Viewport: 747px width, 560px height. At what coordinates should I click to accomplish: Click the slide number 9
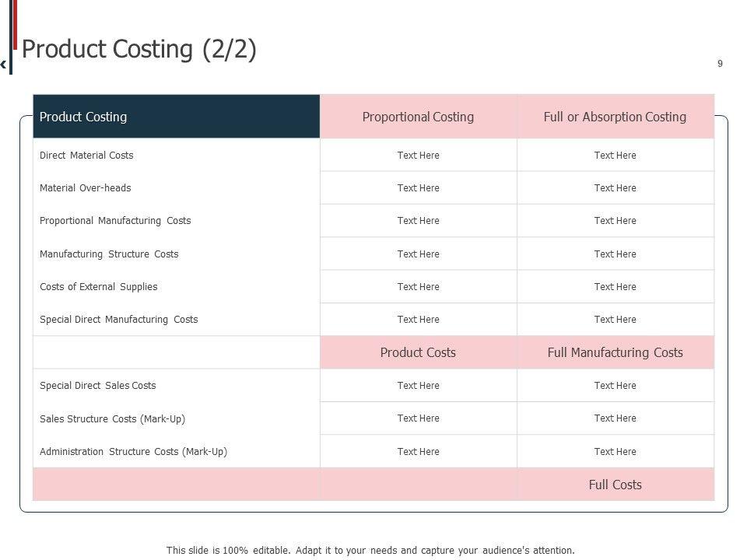[x=720, y=64]
